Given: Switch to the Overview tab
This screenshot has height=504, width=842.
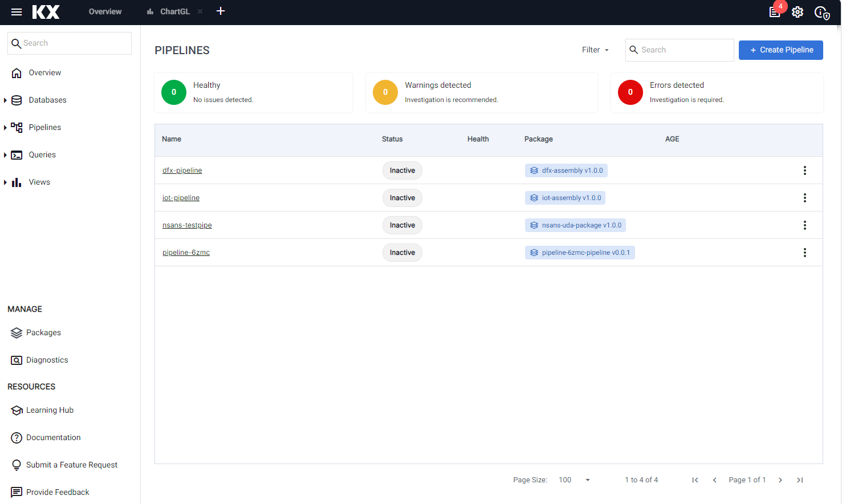Looking at the screenshot, I should [x=105, y=11].
